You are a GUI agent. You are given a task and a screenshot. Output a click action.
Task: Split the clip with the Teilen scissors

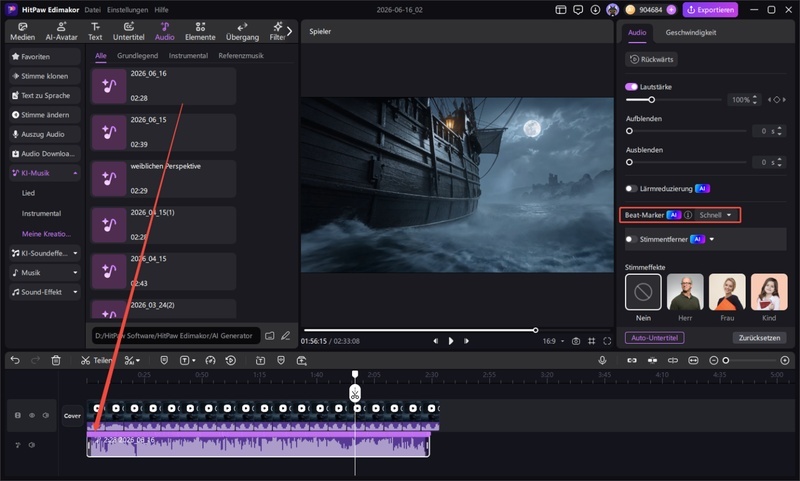click(x=96, y=360)
